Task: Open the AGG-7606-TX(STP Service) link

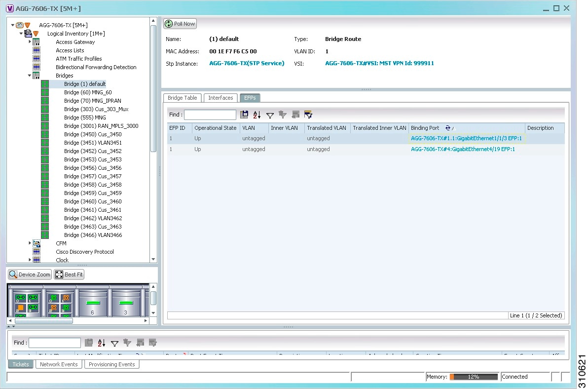Action: coord(247,63)
